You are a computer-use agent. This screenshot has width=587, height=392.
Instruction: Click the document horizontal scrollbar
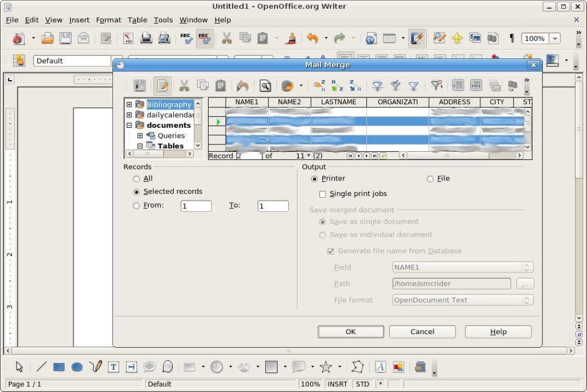[289, 351]
